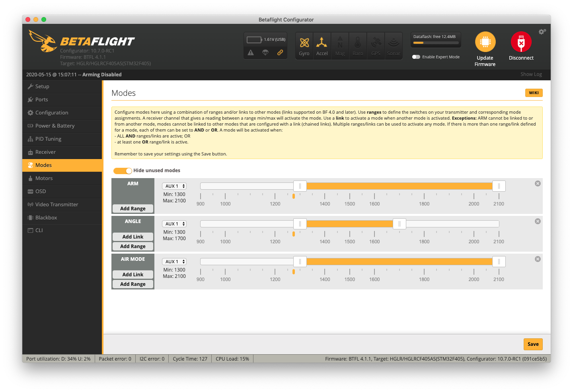Click the Baro sensor icon

click(358, 42)
